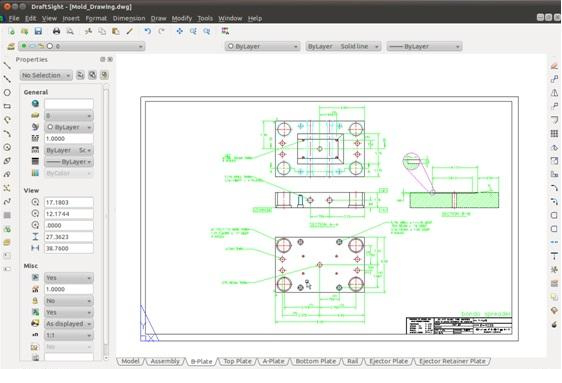Viewport: 562px width, 383px height.
Task: Open the Layers manager icon
Action: (11, 46)
